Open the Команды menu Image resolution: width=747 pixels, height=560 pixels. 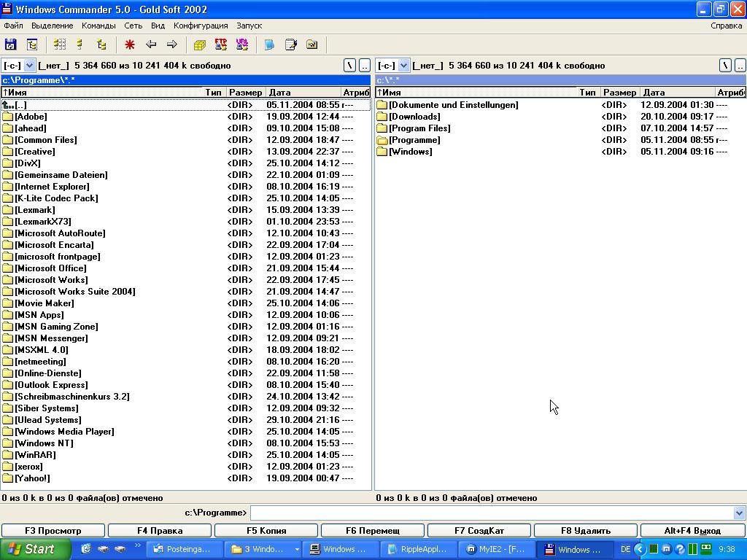click(x=98, y=26)
